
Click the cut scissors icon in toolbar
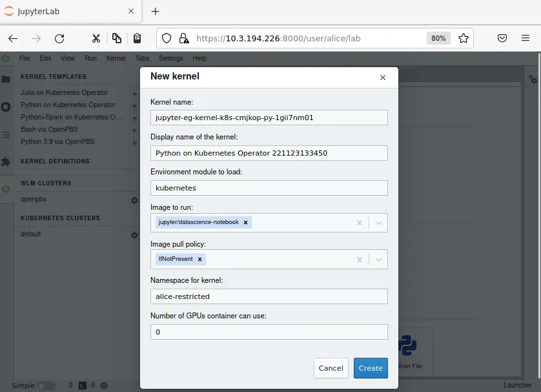click(96, 38)
